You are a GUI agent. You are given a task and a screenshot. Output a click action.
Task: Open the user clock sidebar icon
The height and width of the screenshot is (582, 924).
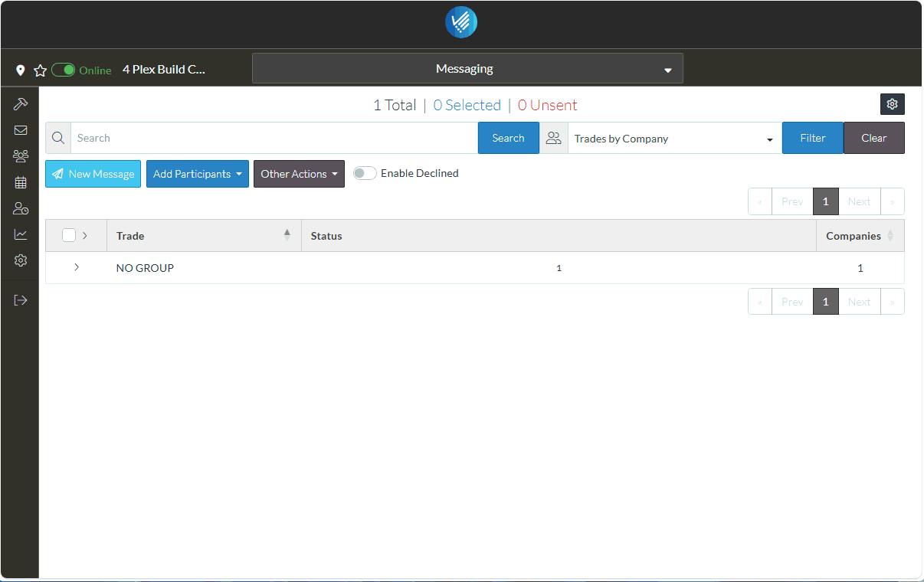pos(21,208)
